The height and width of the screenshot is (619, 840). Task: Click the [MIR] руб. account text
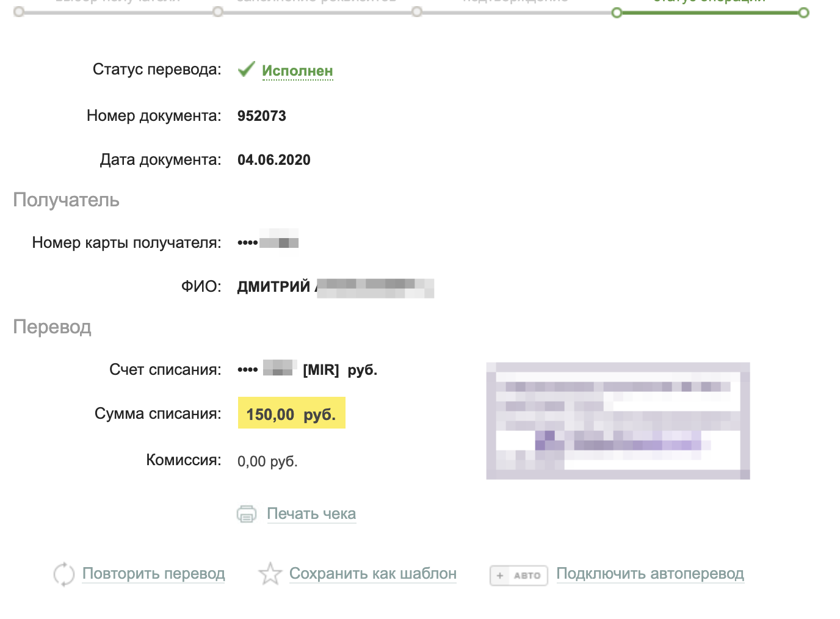pyautogui.click(x=340, y=370)
